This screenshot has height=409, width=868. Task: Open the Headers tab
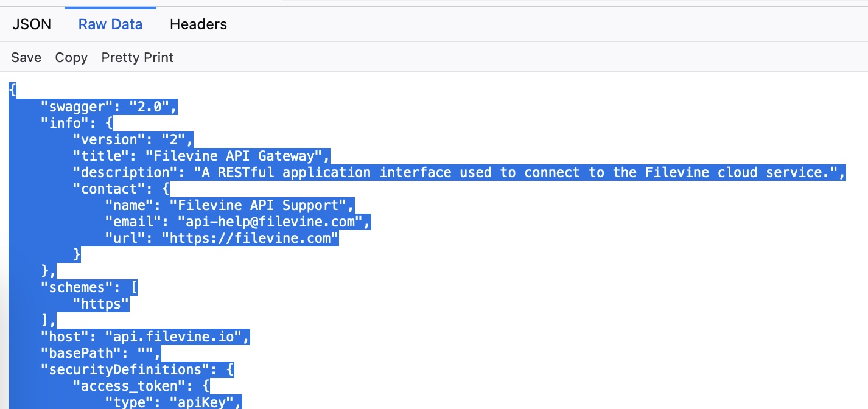click(198, 24)
